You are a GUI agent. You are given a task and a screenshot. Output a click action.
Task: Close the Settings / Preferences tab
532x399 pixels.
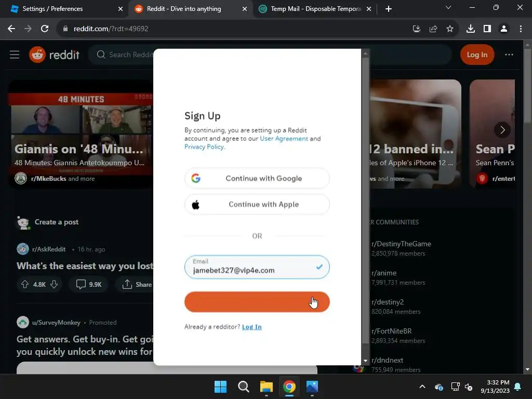[120, 9]
